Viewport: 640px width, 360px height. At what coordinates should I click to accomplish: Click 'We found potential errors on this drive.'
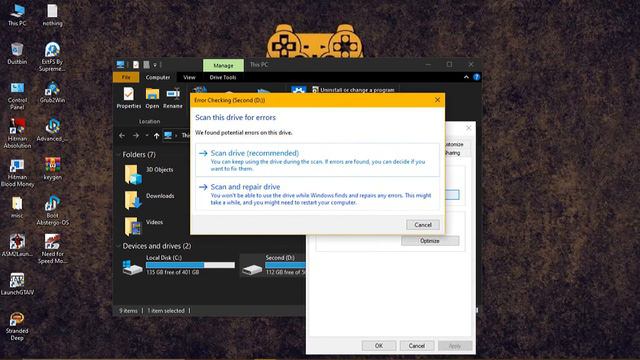click(x=244, y=133)
